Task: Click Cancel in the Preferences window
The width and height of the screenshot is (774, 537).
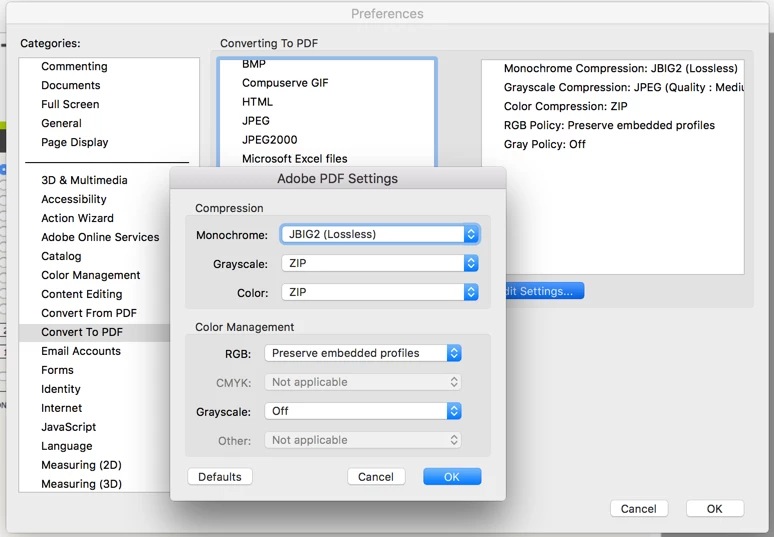Action: pyautogui.click(x=639, y=509)
